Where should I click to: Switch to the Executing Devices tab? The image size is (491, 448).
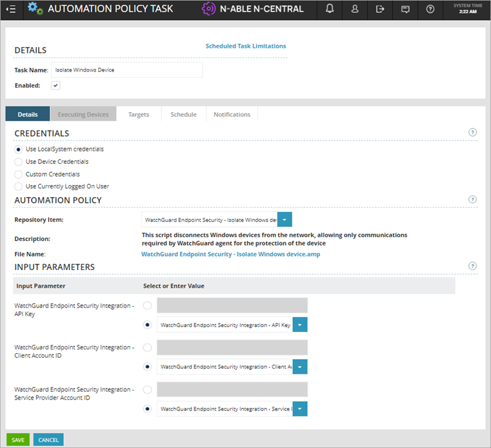point(83,114)
